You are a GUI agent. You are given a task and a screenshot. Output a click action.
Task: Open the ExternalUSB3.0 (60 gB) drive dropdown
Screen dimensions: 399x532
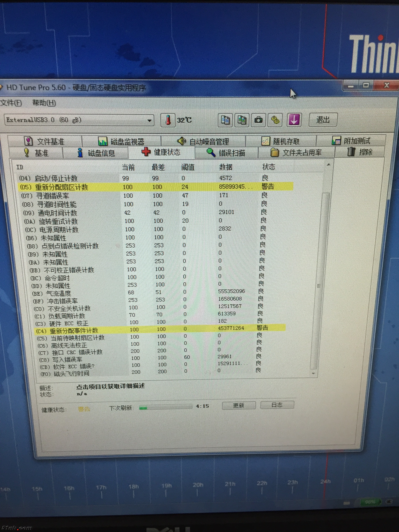79,120
